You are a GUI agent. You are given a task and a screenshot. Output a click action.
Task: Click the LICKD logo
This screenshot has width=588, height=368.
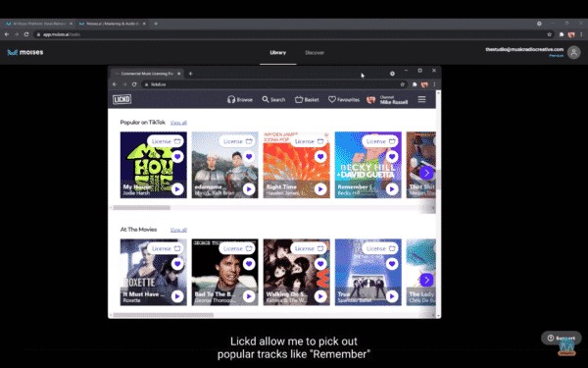point(122,99)
